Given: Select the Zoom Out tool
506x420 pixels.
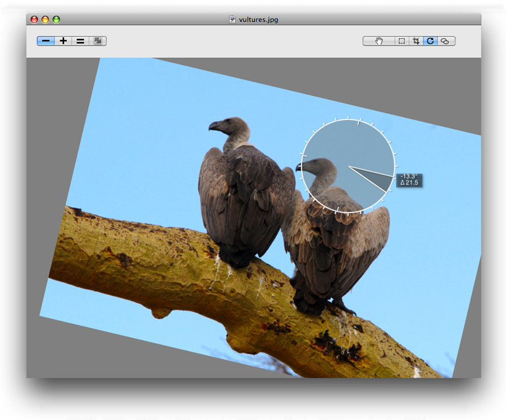Looking at the screenshot, I should 46,41.
